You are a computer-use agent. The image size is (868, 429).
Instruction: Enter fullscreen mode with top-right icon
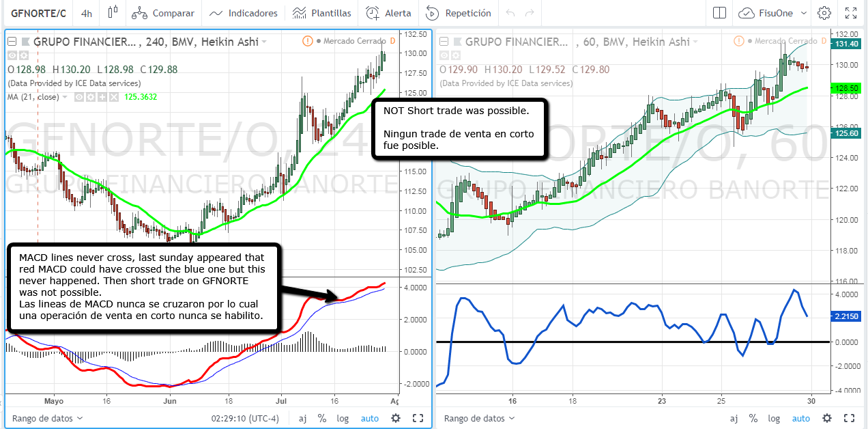pos(850,13)
